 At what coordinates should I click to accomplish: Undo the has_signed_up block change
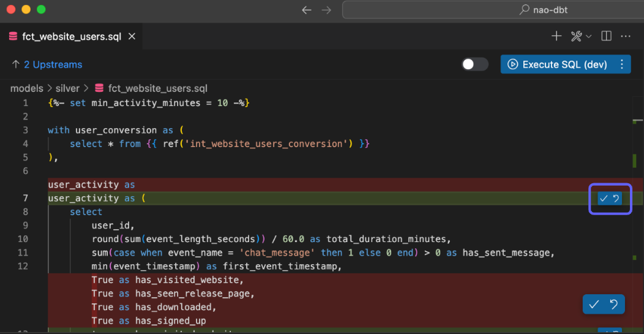point(614,305)
